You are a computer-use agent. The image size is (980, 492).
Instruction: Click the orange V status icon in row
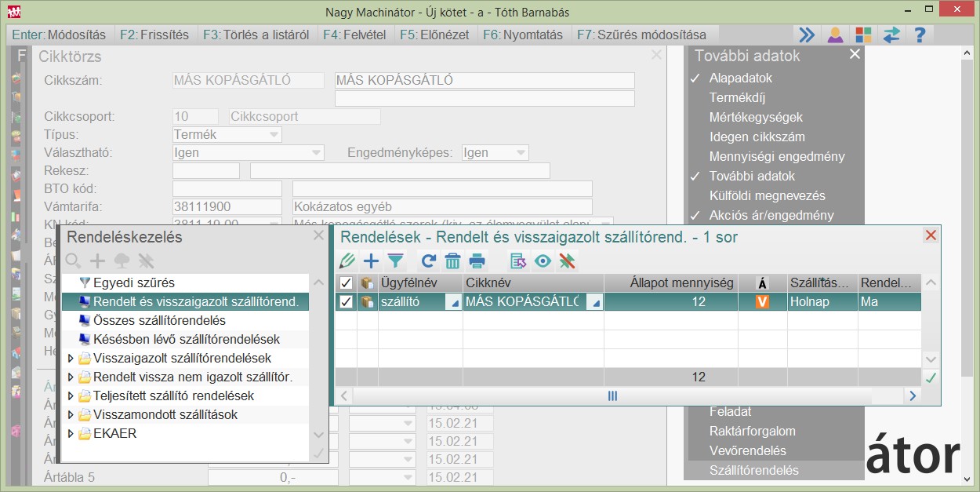tap(762, 302)
